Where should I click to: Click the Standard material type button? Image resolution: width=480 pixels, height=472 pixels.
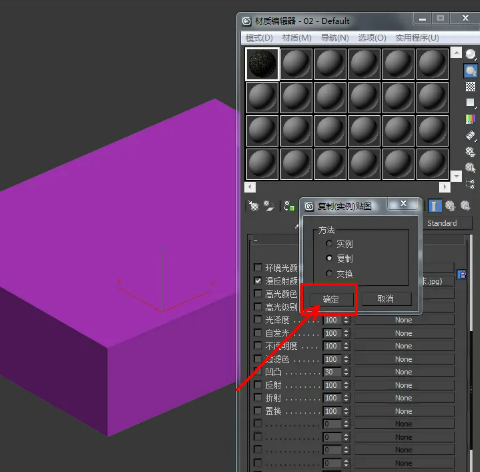tap(447, 223)
